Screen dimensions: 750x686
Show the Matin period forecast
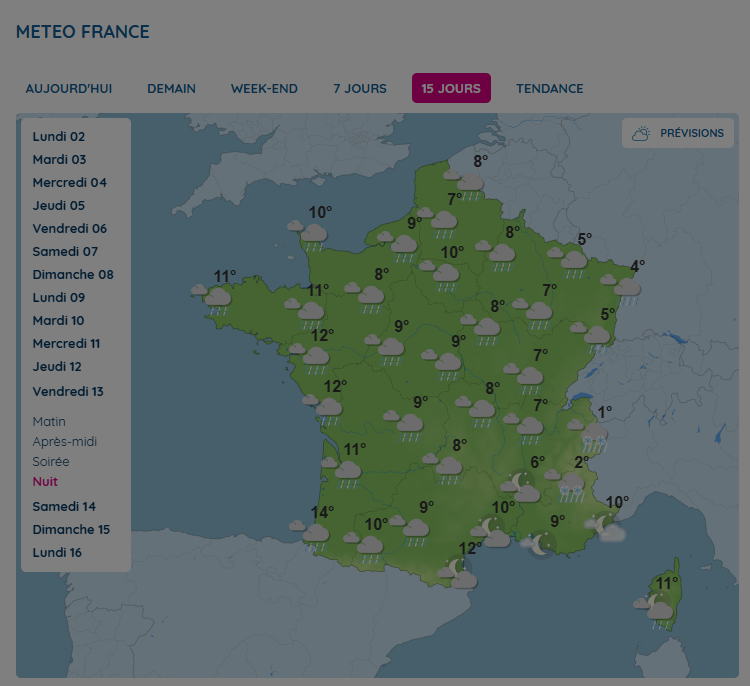click(49, 421)
